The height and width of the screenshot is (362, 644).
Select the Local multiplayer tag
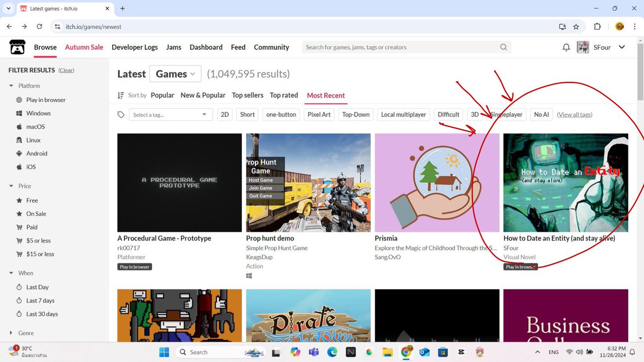click(x=404, y=114)
